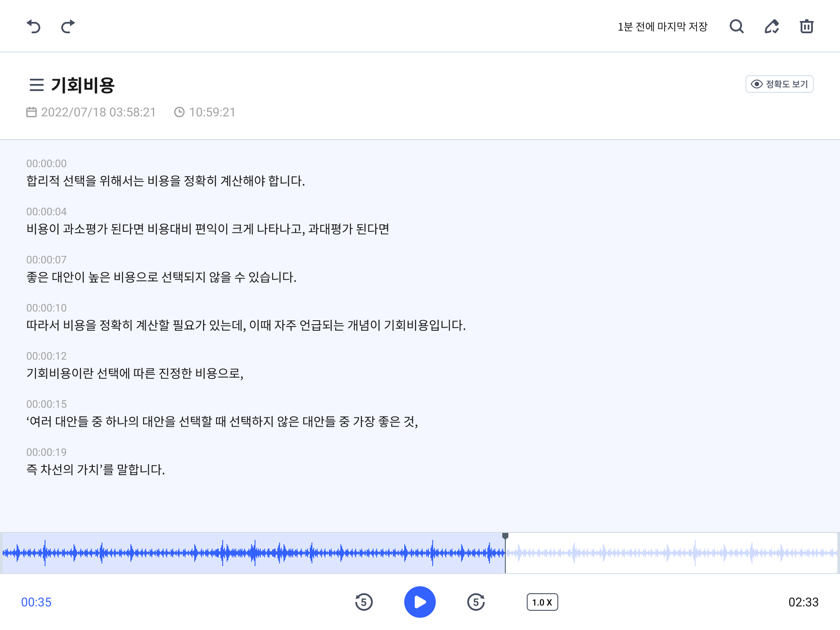Skip forward 5 seconds
840x630 pixels.
[x=476, y=602]
